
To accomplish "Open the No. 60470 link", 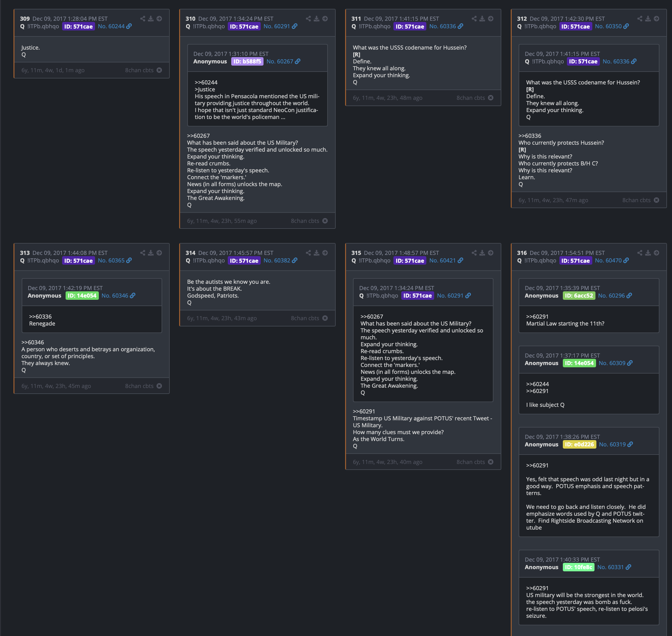I will click(612, 260).
